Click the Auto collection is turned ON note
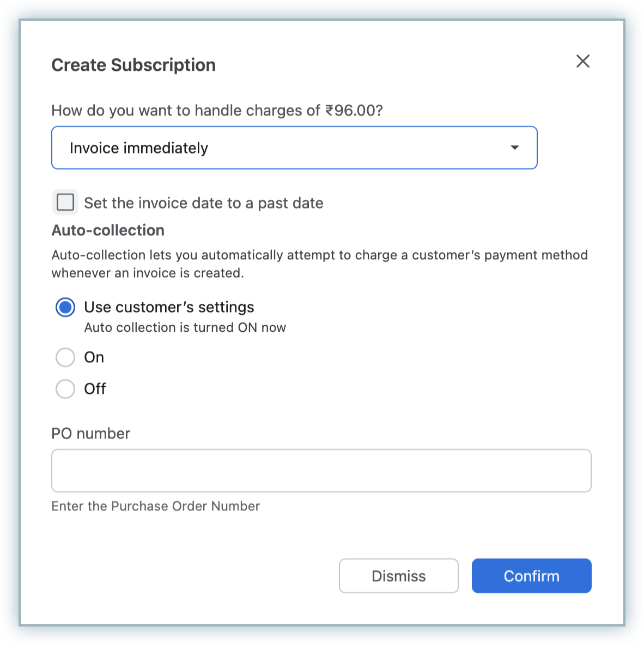 click(185, 327)
